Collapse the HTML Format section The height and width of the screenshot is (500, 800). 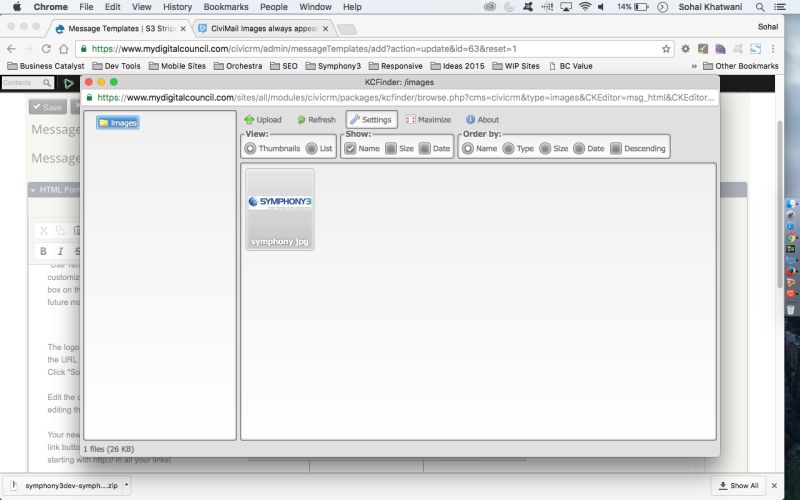33,190
